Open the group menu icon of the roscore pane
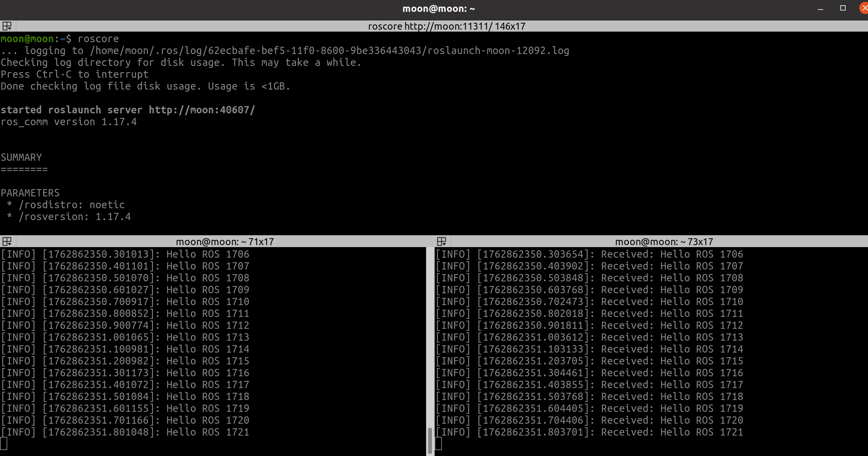 click(x=7, y=26)
